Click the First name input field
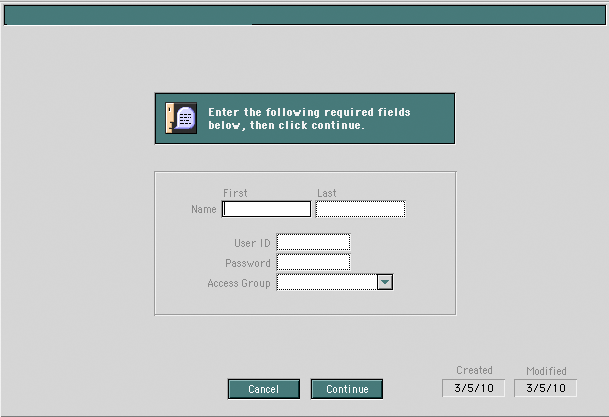 (x=266, y=209)
